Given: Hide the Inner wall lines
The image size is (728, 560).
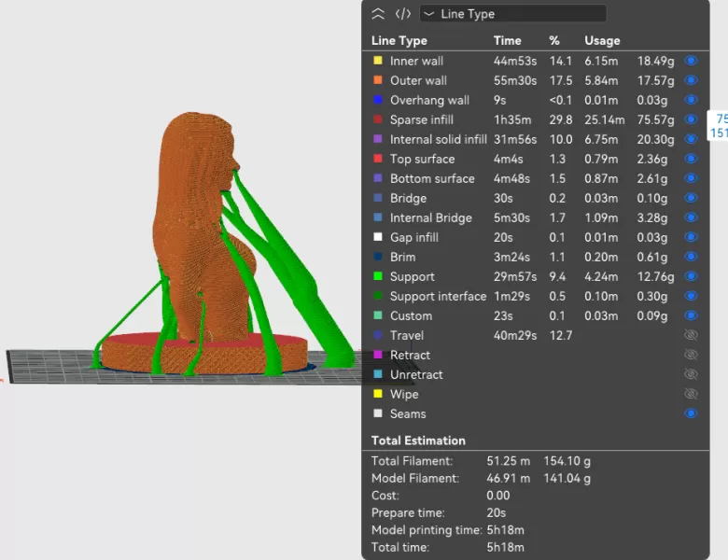Looking at the screenshot, I should coord(691,61).
